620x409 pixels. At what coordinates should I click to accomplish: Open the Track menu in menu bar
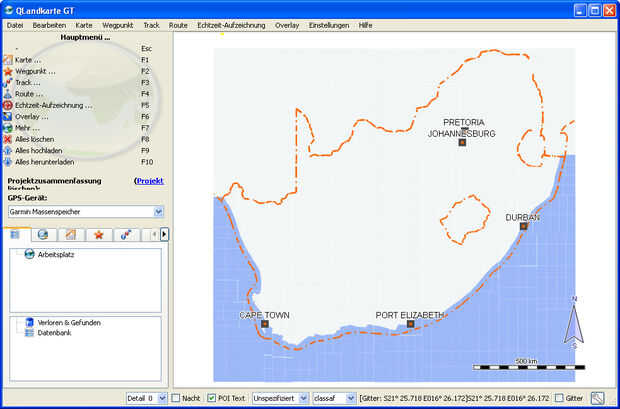[151, 25]
